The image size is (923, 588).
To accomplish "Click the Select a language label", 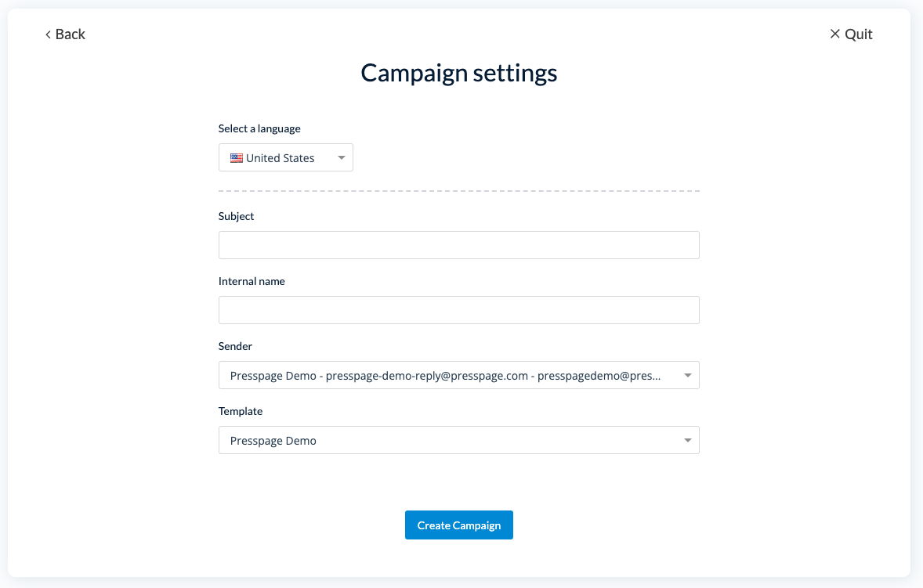I will [x=259, y=128].
